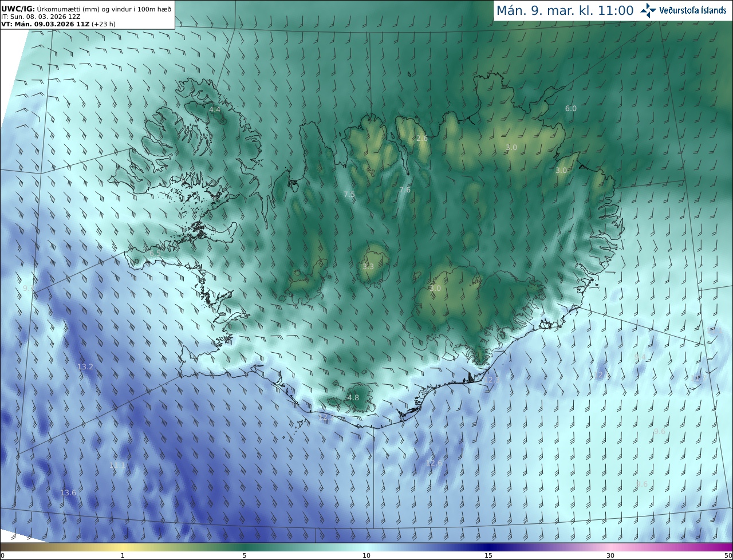Click the Veðurstofa Íslands name text
Screen dimensions: 733x560
[693, 10]
